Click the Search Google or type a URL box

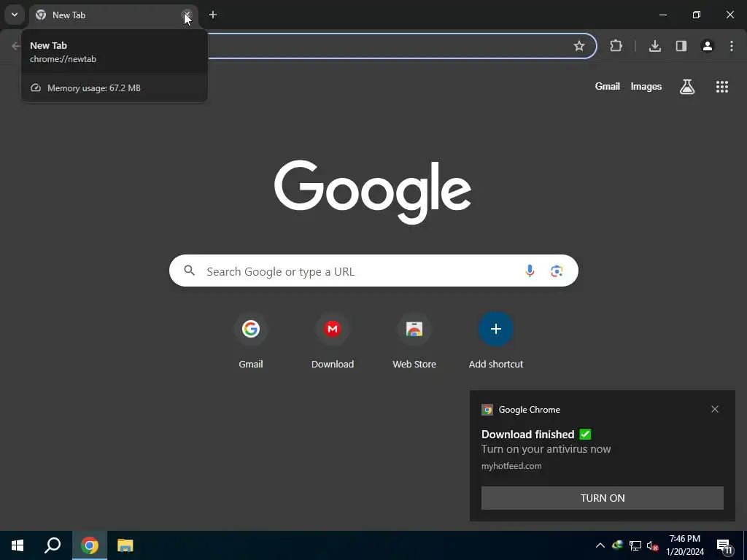tap(373, 271)
